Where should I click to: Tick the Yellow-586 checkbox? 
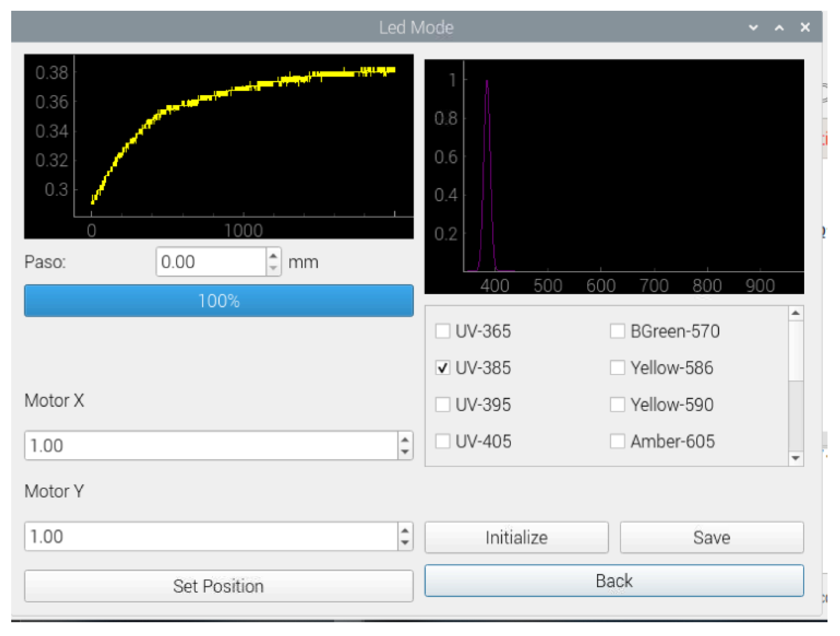[617, 368]
